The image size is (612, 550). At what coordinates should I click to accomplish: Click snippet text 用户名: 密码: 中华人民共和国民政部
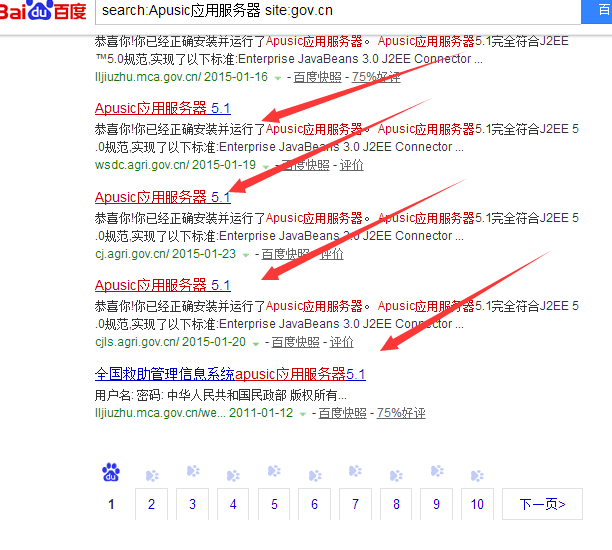click(x=190, y=395)
